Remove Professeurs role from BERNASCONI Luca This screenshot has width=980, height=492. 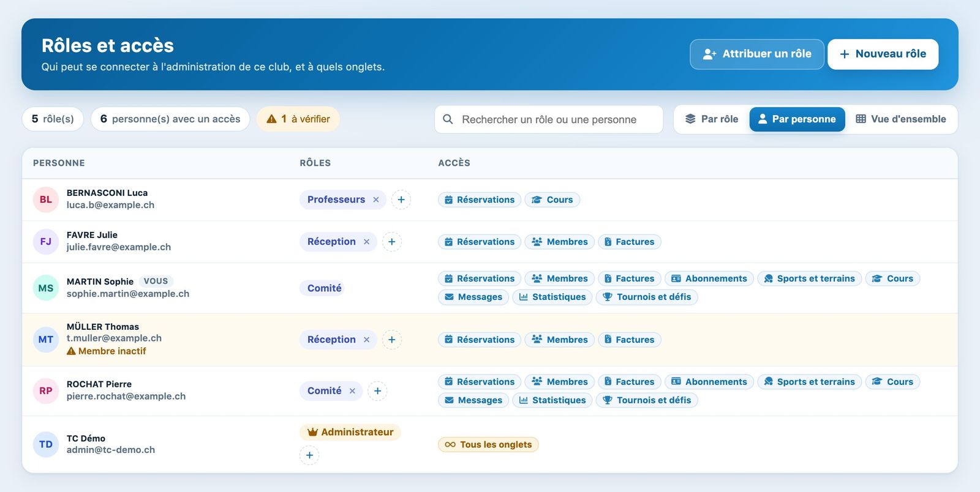pyautogui.click(x=376, y=199)
